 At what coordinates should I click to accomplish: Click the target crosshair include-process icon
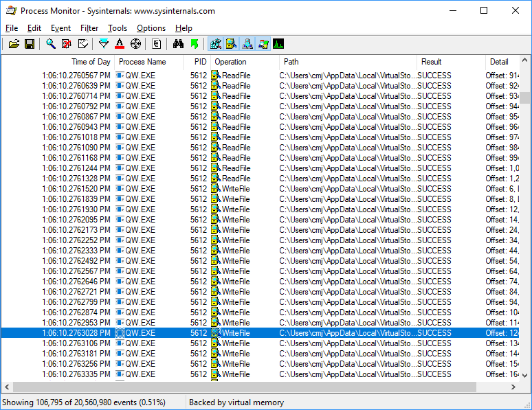point(135,44)
